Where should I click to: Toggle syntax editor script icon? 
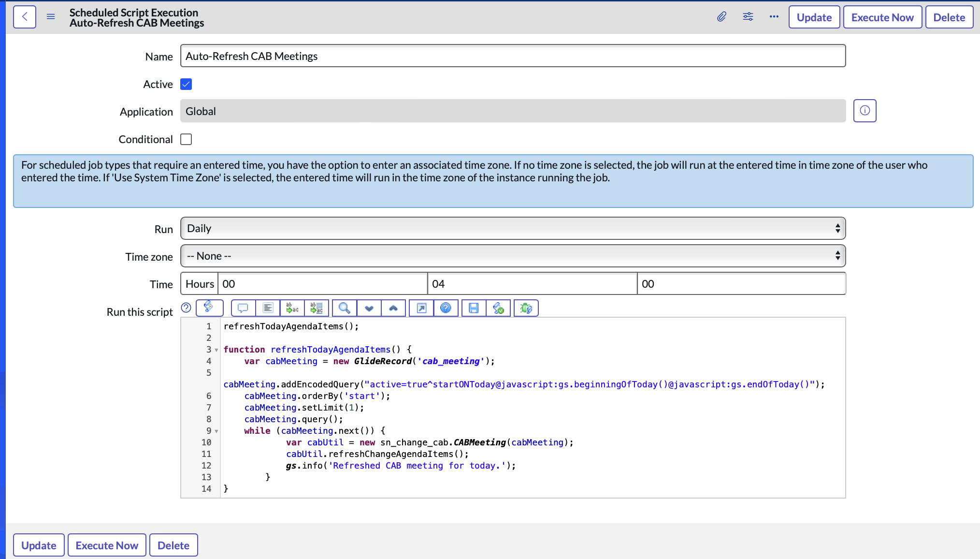[x=209, y=308]
